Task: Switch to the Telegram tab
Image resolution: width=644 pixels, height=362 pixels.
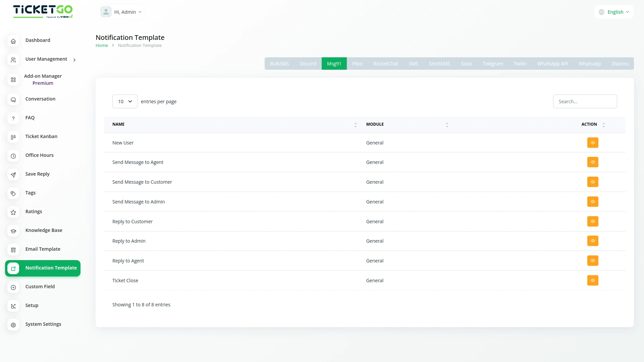Action: [x=493, y=64]
